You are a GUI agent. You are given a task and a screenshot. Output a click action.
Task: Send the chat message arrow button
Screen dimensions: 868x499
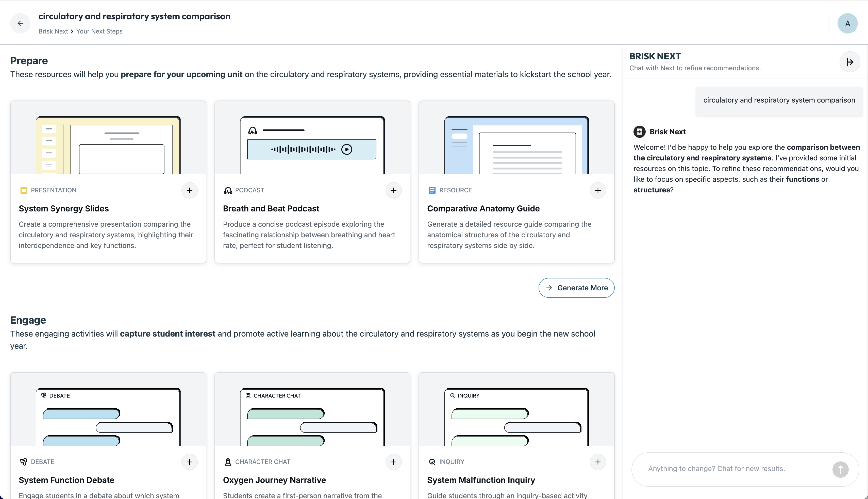840,469
